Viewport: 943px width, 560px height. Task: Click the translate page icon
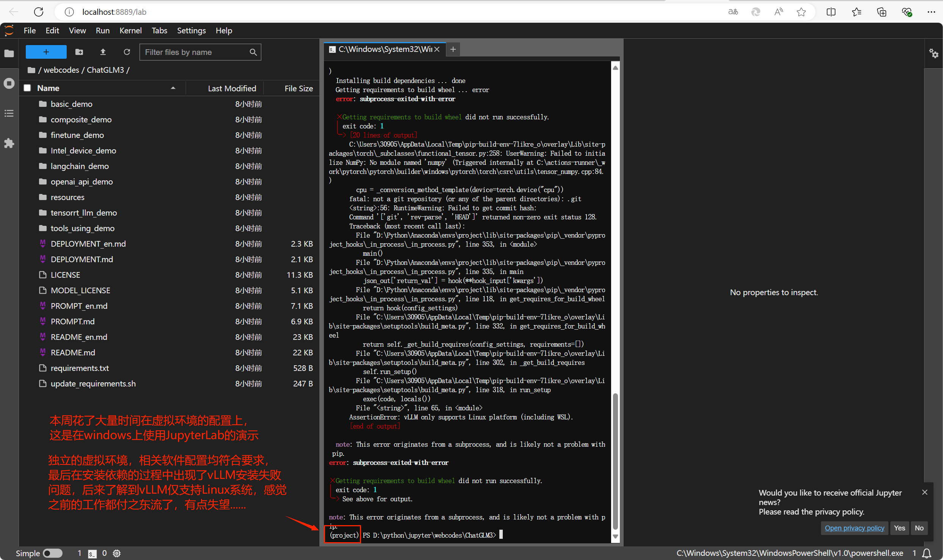pos(733,12)
